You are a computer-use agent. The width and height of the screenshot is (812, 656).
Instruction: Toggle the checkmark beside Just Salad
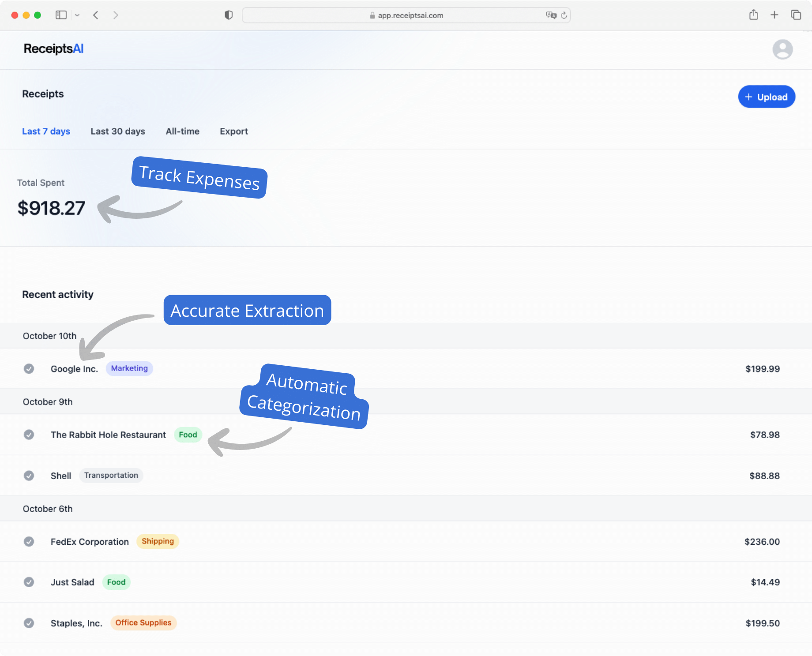point(29,582)
